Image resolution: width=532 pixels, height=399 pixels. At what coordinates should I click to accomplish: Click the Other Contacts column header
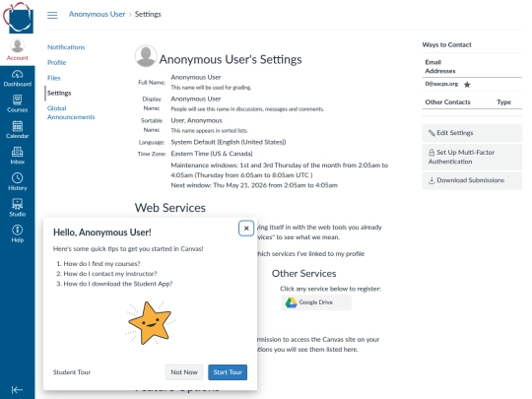[x=448, y=102]
